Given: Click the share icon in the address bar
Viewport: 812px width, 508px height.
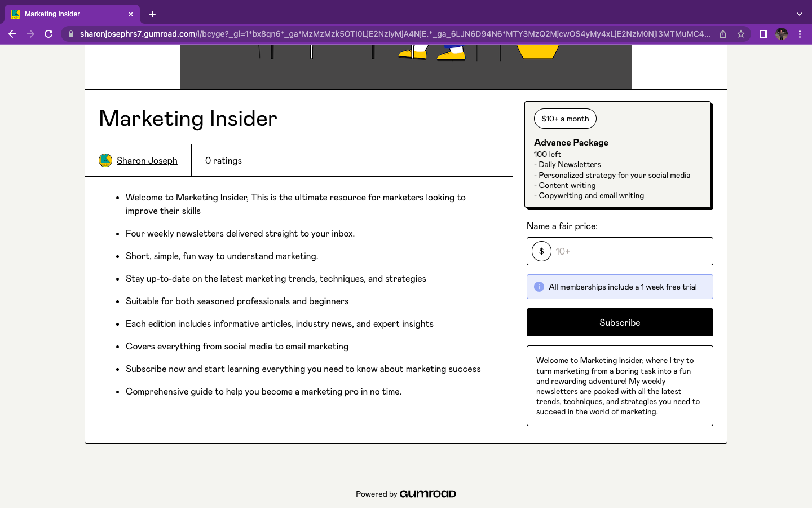Looking at the screenshot, I should click(x=723, y=34).
